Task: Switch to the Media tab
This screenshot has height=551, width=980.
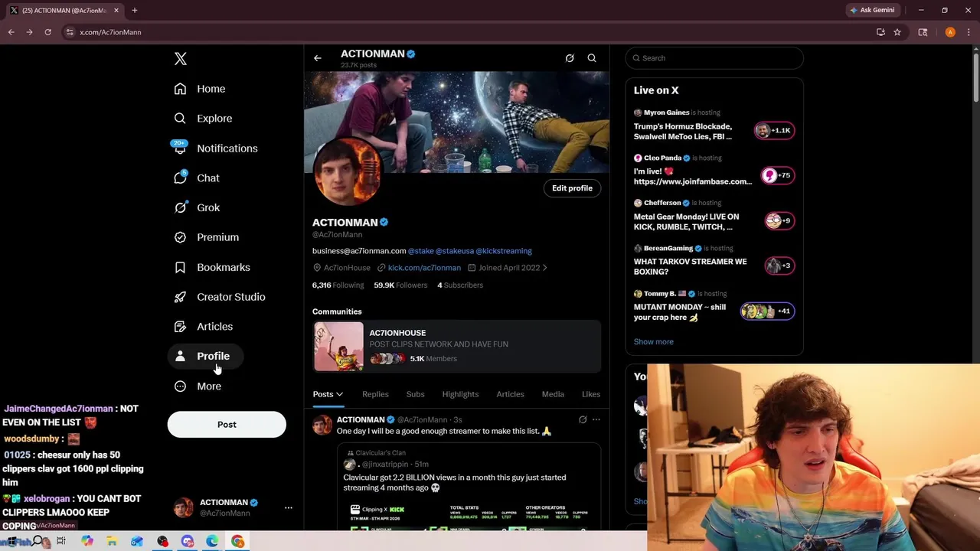Action: pos(553,394)
